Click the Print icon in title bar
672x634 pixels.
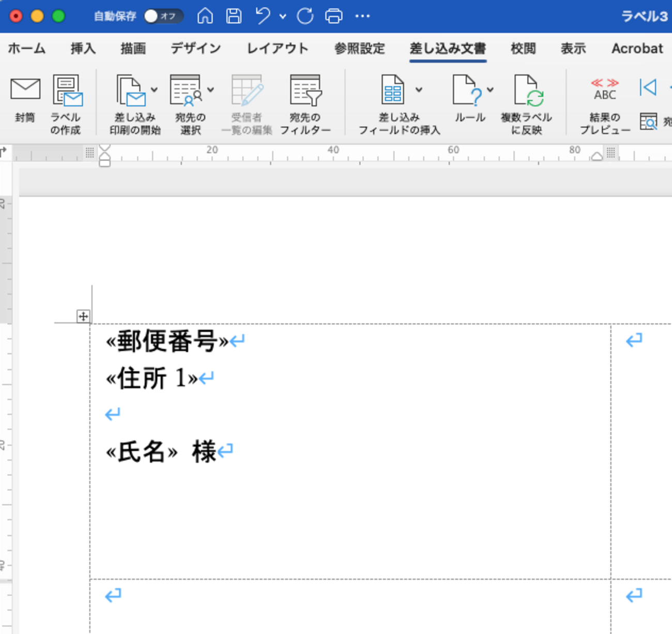click(333, 16)
